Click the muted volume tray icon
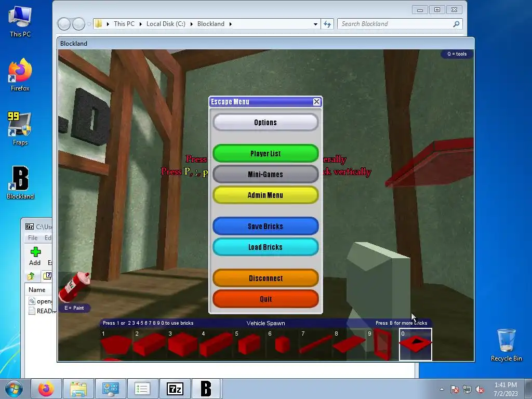532x399 pixels. tap(480, 389)
